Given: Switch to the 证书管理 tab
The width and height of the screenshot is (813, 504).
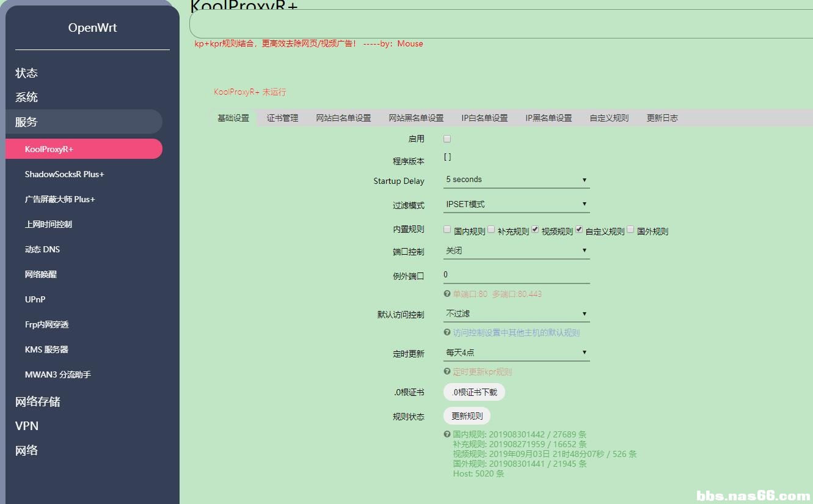Looking at the screenshot, I should click(x=282, y=118).
